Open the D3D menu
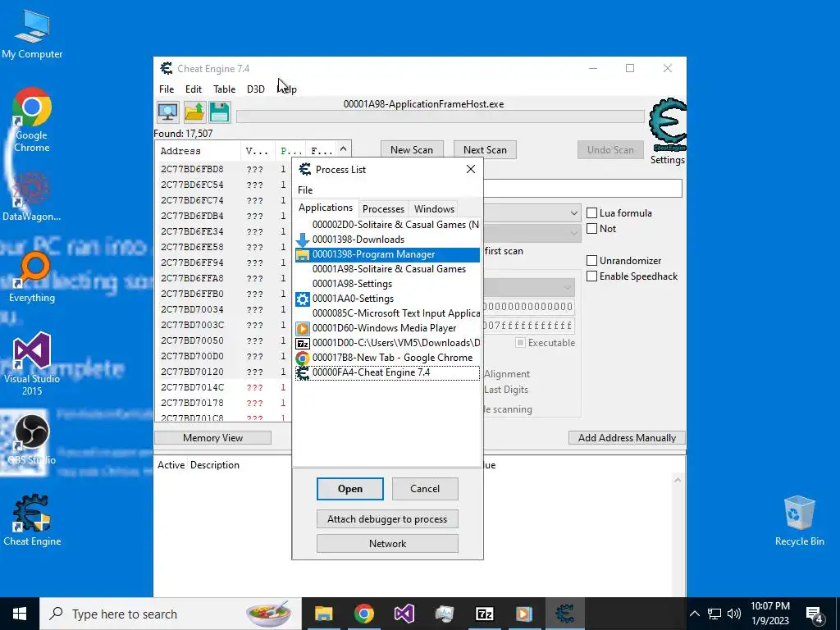Image resolution: width=840 pixels, height=630 pixels. pyautogui.click(x=256, y=89)
